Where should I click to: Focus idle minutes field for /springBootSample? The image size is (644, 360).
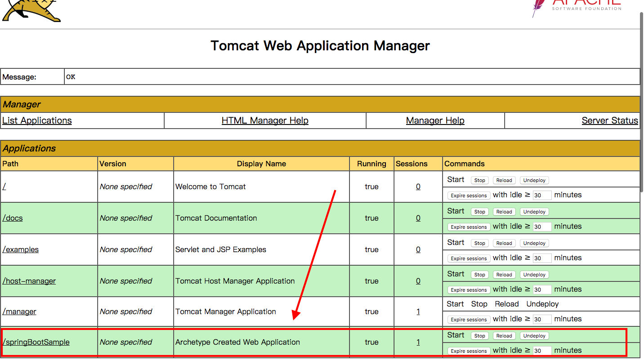click(542, 351)
